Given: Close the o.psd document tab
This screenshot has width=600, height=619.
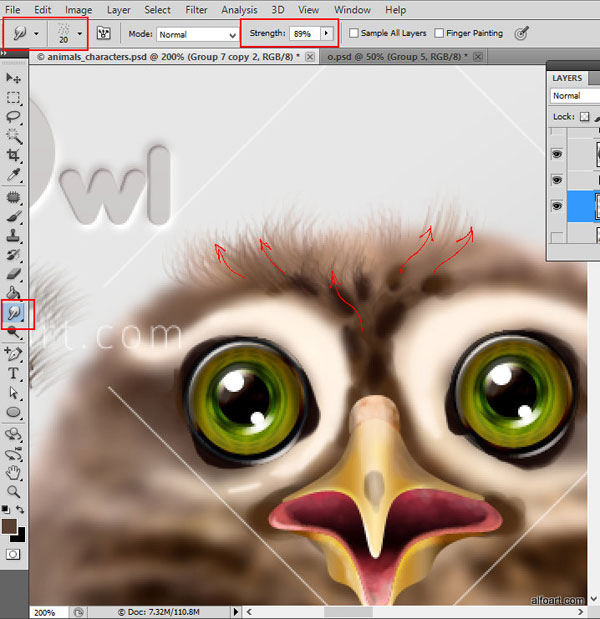Looking at the screenshot, I should (x=478, y=57).
